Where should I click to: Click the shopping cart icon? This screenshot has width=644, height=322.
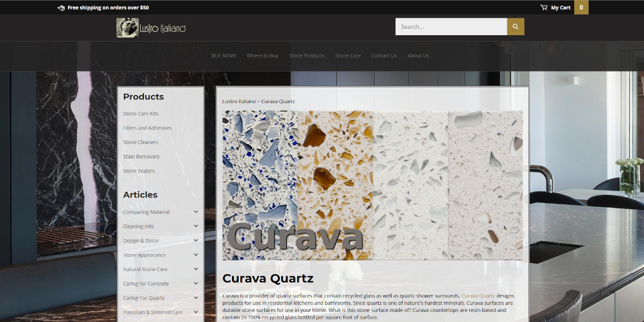tap(544, 8)
